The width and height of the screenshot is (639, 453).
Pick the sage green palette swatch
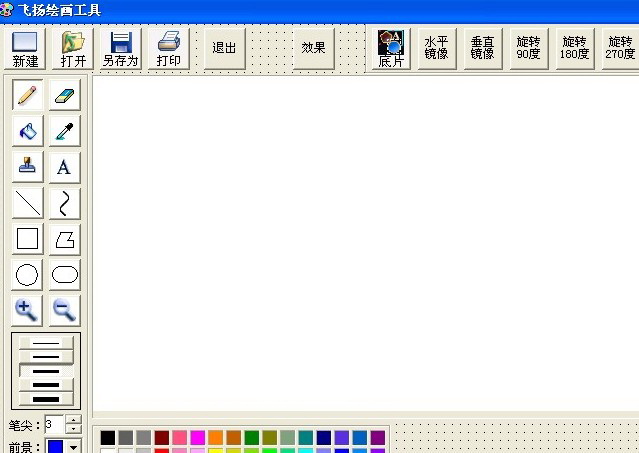pyautogui.click(x=288, y=438)
